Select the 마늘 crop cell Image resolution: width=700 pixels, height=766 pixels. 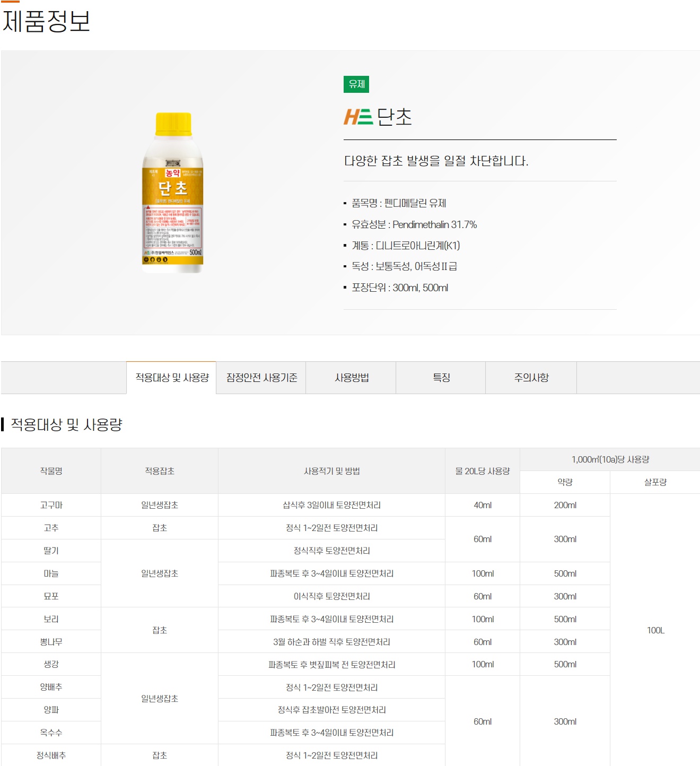tap(51, 573)
